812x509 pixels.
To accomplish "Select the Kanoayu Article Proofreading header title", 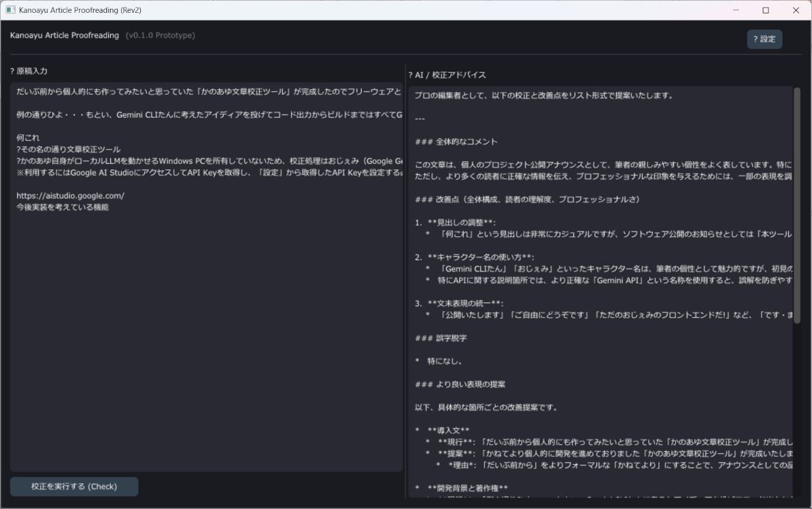I will [x=63, y=35].
